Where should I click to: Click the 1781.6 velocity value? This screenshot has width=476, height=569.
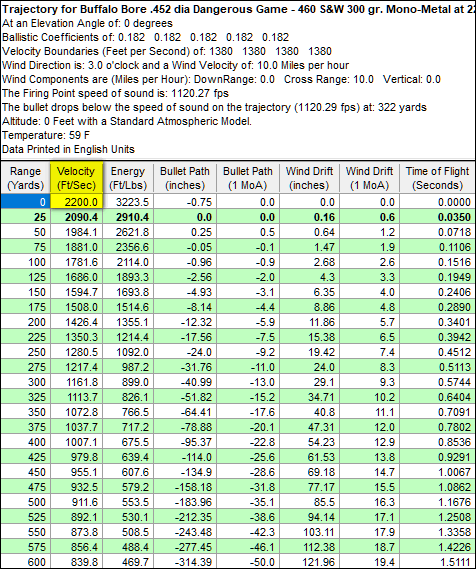tap(77, 262)
